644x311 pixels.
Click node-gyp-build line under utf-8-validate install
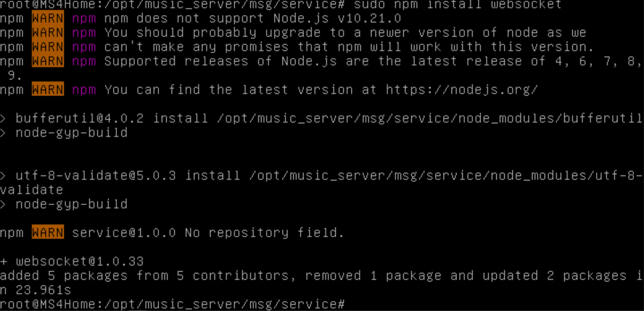click(71, 204)
